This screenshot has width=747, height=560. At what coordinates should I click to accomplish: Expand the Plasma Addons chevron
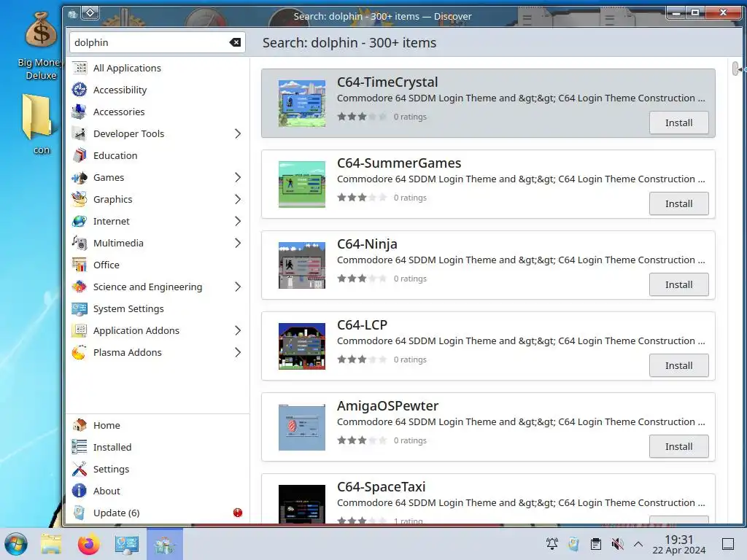(238, 353)
